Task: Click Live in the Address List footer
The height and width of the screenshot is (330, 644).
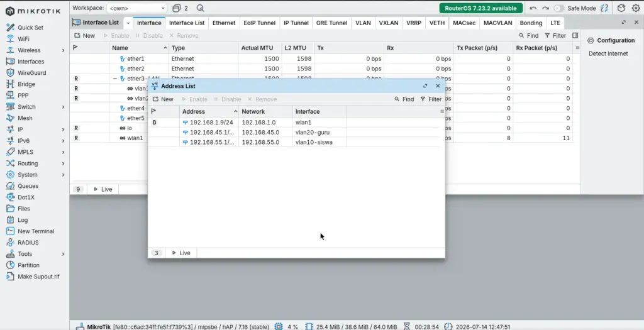Action: tap(181, 253)
